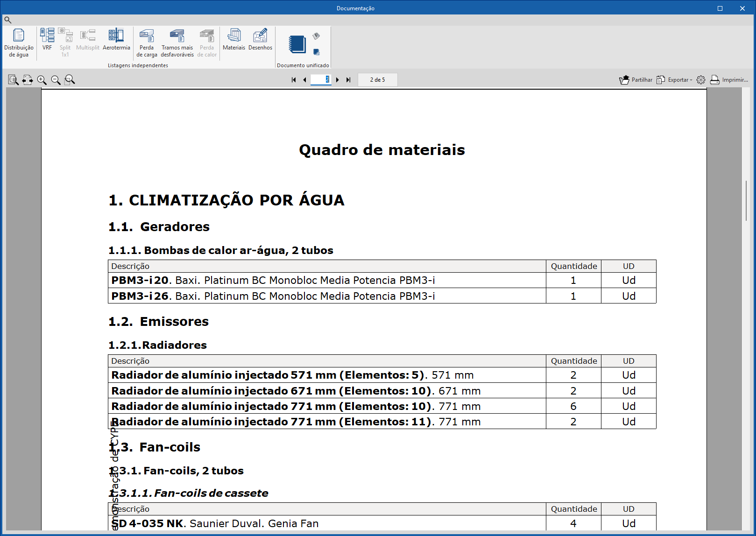
Task: Open the Exportar dropdown
Action: click(x=674, y=80)
